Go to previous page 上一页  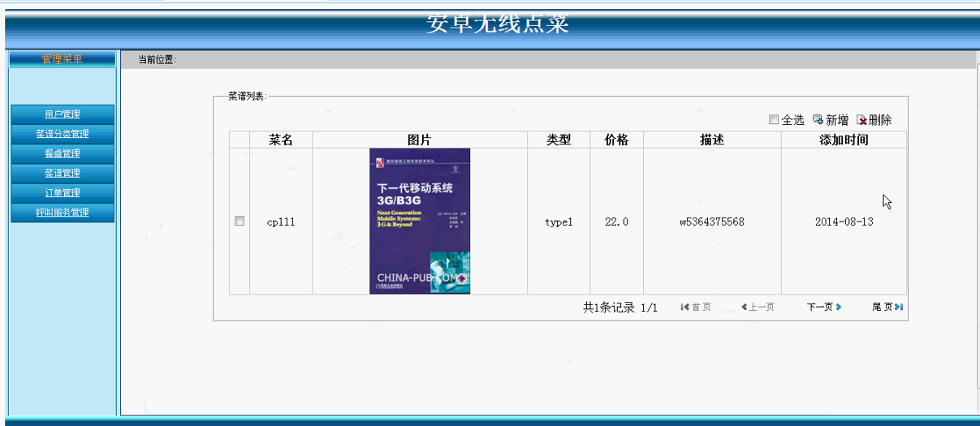(x=758, y=307)
